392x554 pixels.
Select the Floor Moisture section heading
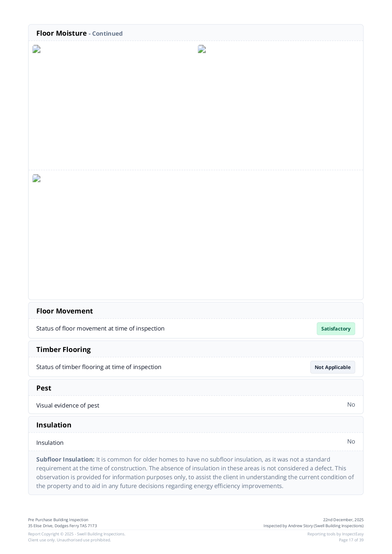click(x=62, y=33)
